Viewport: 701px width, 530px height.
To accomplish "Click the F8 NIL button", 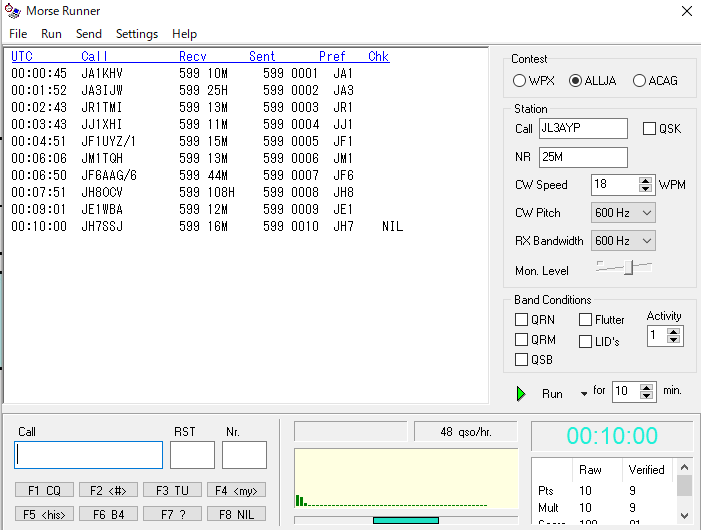I will [x=236, y=514].
